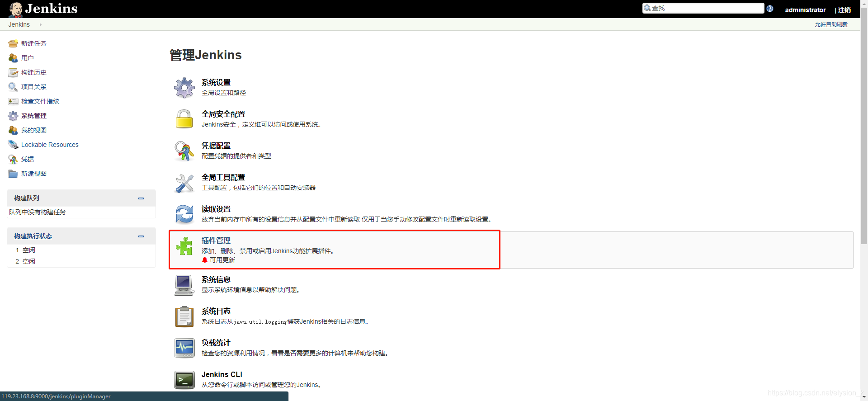
Task: Click the 管理Jenkins page heading
Action: pyautogui.click(x=206, y=55)
